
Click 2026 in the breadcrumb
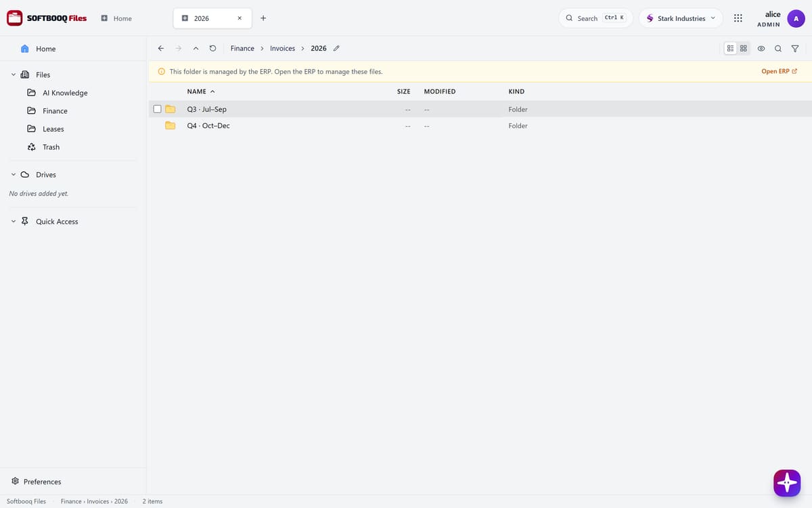319,48
